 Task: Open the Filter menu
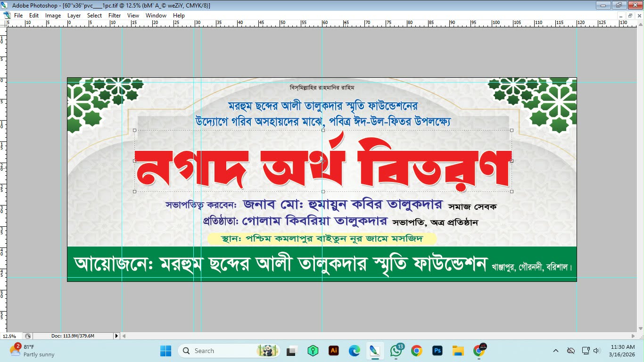[115, 16]
